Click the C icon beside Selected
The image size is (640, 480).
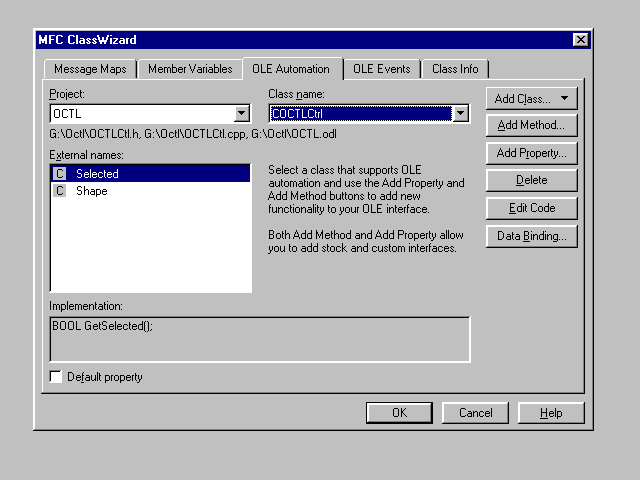click(59, 174)
